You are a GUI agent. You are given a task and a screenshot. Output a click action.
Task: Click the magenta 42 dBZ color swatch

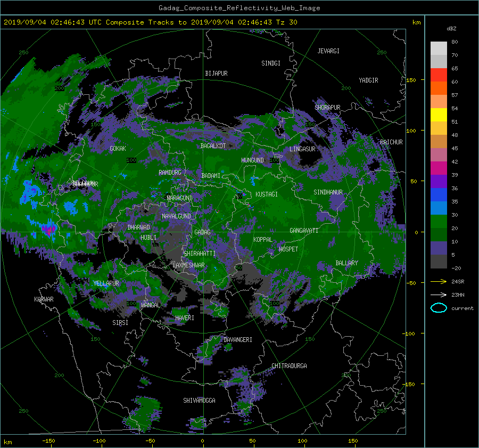tap(439, 168)
